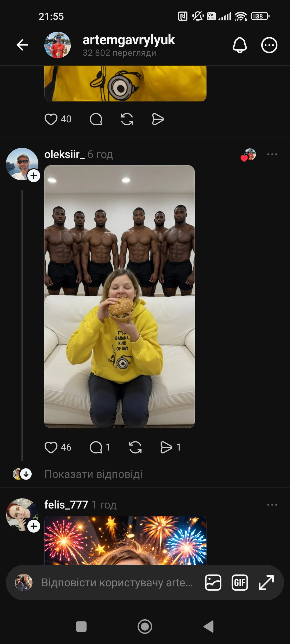Viewport: 290px width, 644px height.
Task: Tap the reply text field
Action: [x=117, y=583]
